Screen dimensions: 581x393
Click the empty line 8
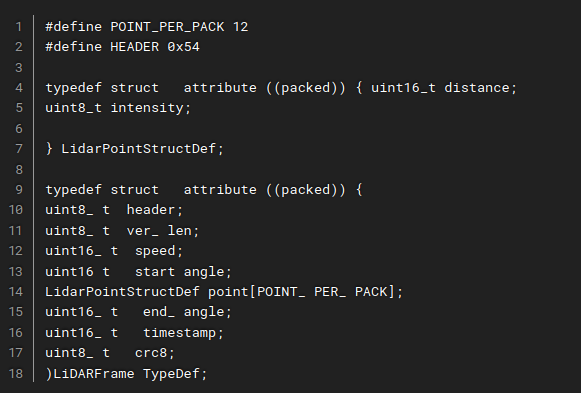[296, 170]
